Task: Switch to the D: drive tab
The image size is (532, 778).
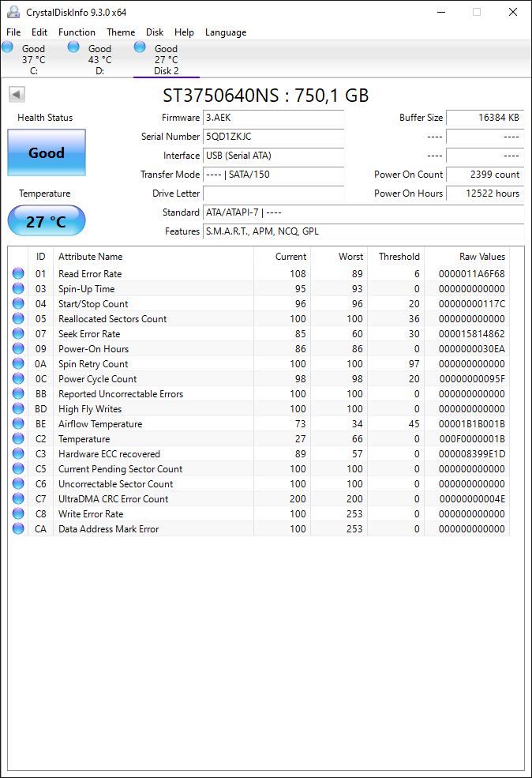Action: coord(99,59)
